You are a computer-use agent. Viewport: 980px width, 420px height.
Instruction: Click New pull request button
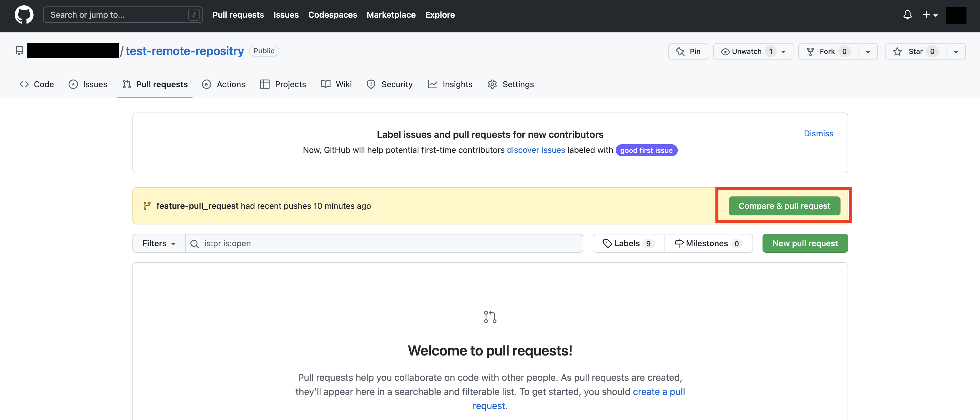click(x=805, y=243)
